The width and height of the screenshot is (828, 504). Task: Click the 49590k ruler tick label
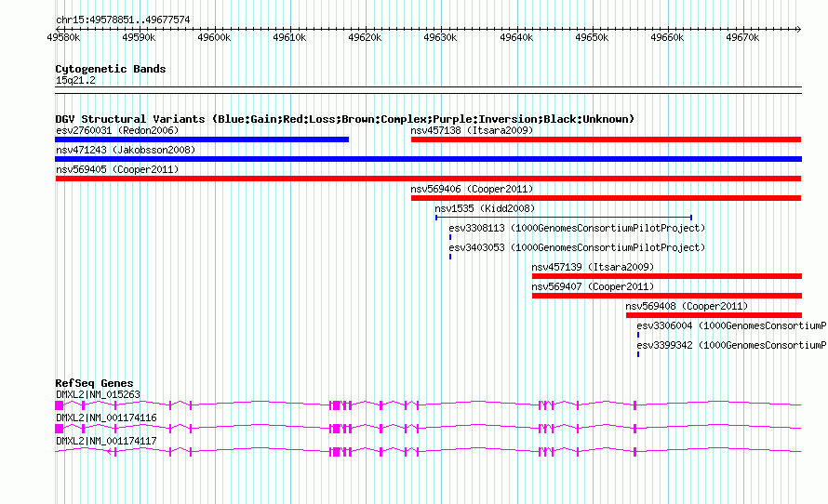tap(139, 37)
